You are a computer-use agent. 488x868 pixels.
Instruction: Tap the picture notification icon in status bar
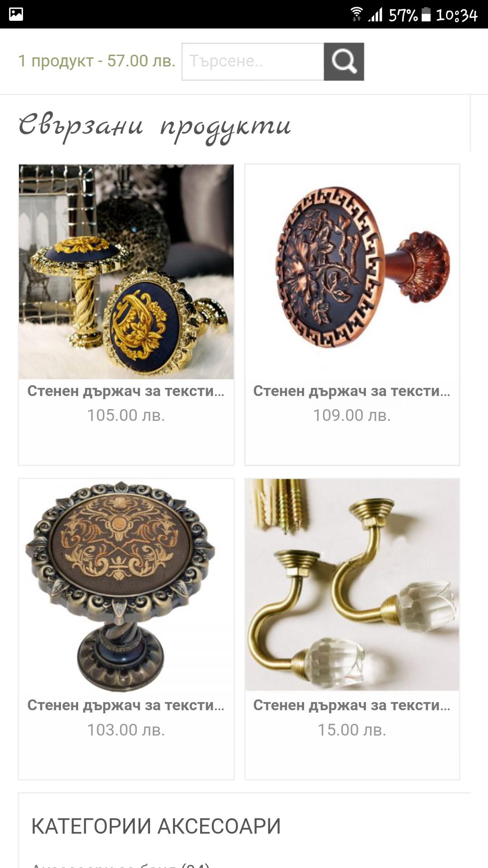pos(16,14)
